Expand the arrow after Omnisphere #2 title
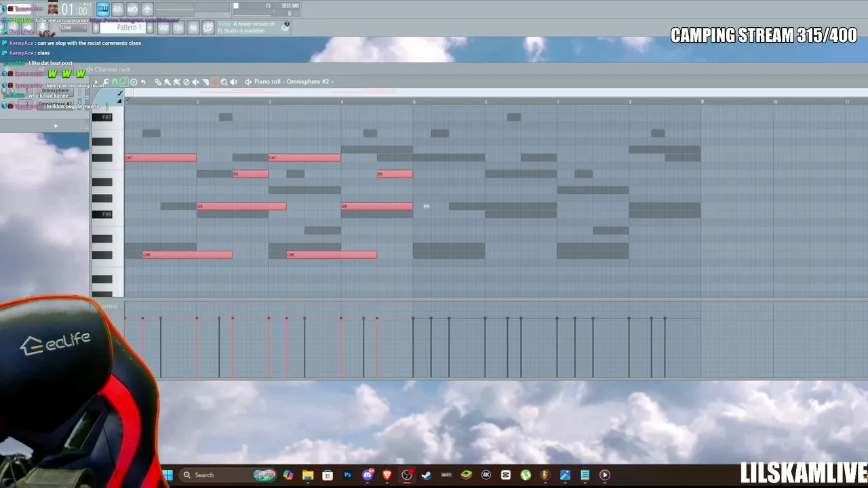 tap(332, 82)
